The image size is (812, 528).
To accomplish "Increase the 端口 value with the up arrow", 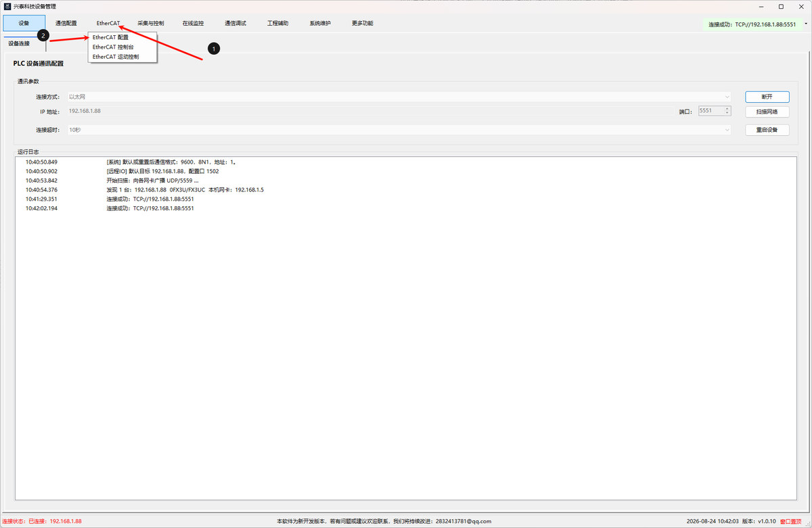I will click(x=727, y=108).
